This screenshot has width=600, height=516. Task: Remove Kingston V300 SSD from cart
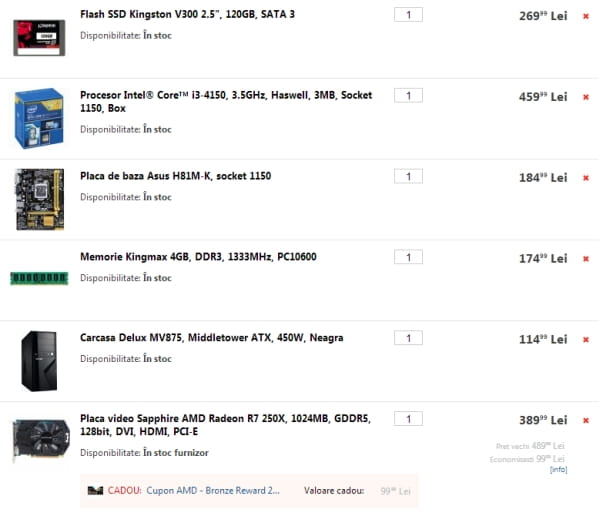(585, 16)
